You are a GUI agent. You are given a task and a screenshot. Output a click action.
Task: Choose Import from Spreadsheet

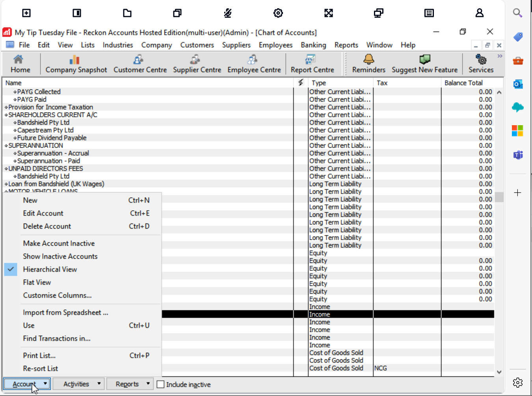point(82,313)
